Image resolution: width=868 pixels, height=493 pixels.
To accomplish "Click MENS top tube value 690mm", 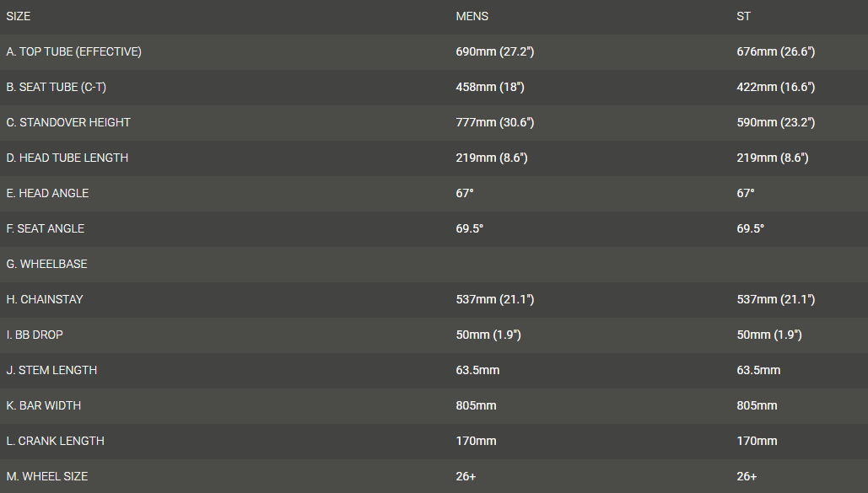I will (x=494, y=51).
